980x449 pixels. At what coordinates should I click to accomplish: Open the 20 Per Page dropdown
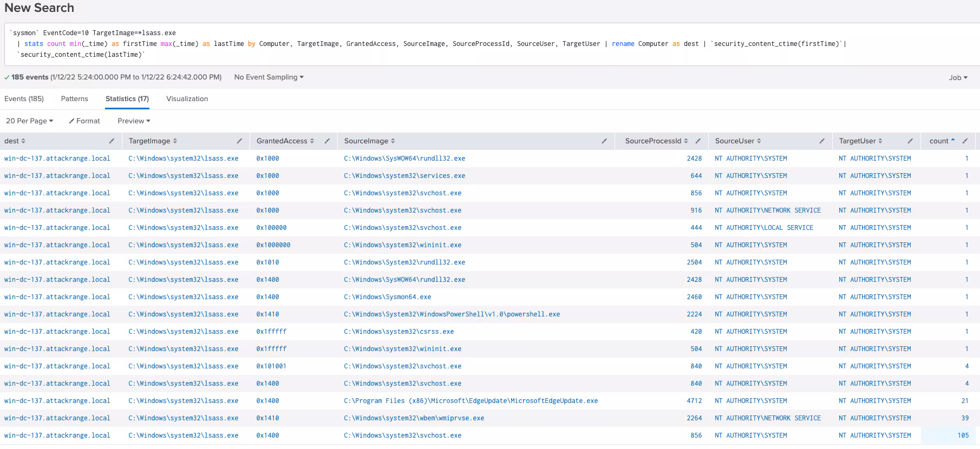[x=29, y=121]
